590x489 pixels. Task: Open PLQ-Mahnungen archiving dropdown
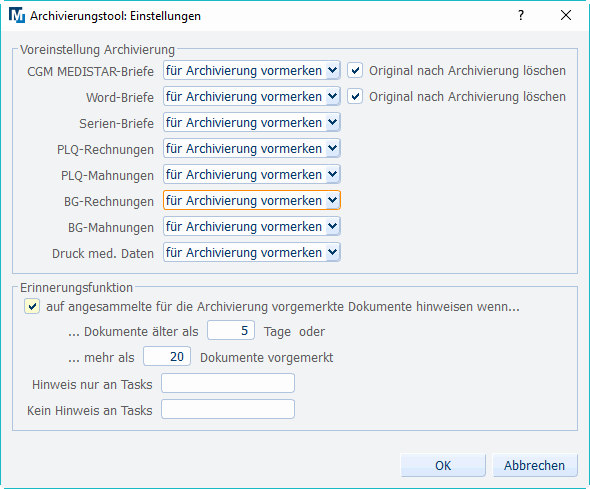[x=252, y=174]
